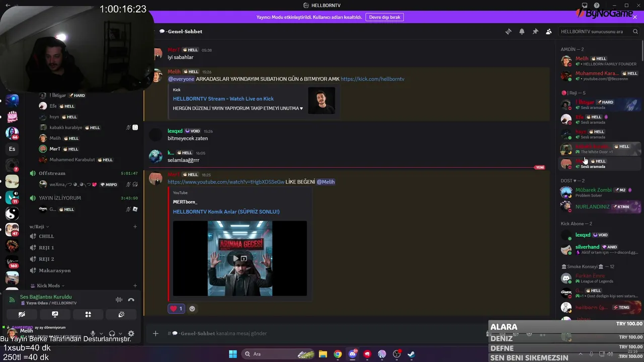Screen dimensions: 644x362
Task: Open the YouTube watch link in MerT's message
Action: tap(226, 182)
